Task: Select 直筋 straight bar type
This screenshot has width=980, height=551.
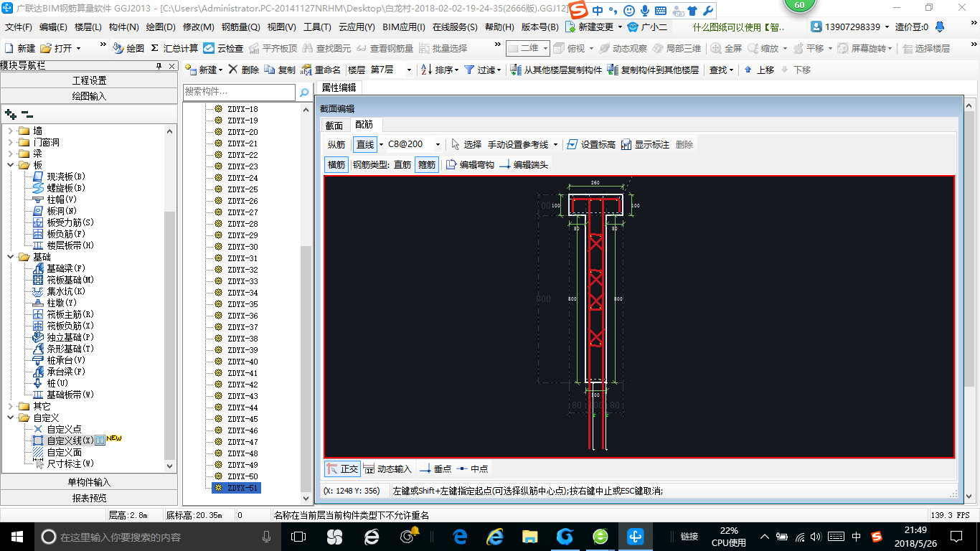Action: [402, 164]
